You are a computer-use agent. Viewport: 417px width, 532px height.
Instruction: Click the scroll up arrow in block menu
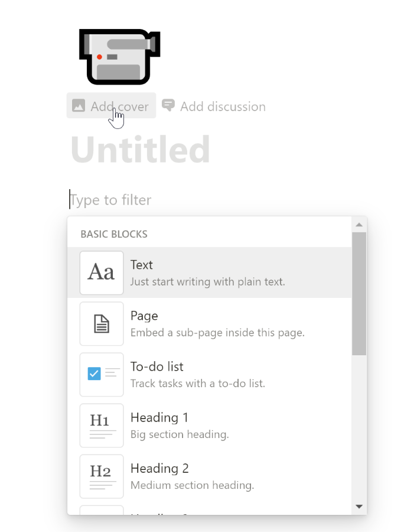[x=359, y=225]
